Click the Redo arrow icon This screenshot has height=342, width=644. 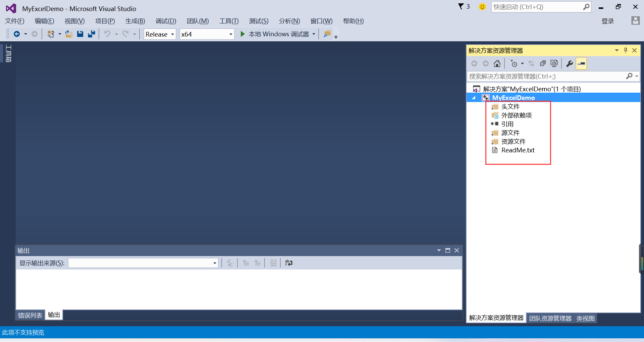coord(125,34)
